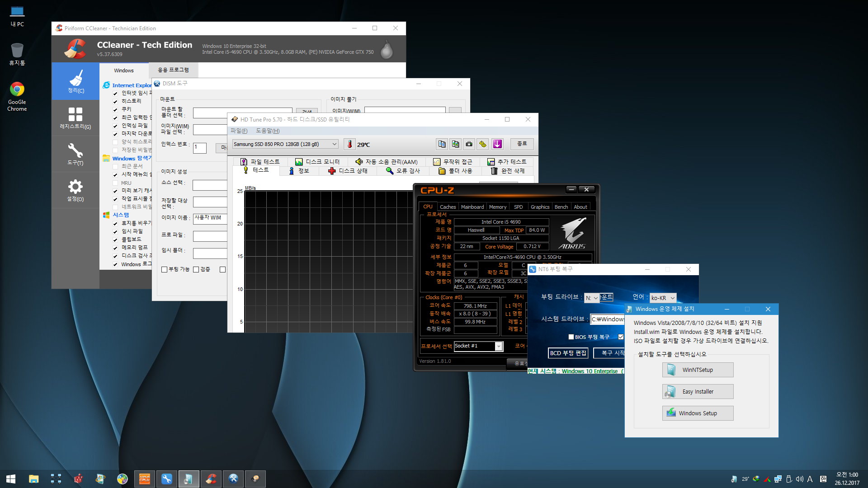Viewport: 868px width, 488px height.
Task: Click the Easy Installer button
Action: 698,391
